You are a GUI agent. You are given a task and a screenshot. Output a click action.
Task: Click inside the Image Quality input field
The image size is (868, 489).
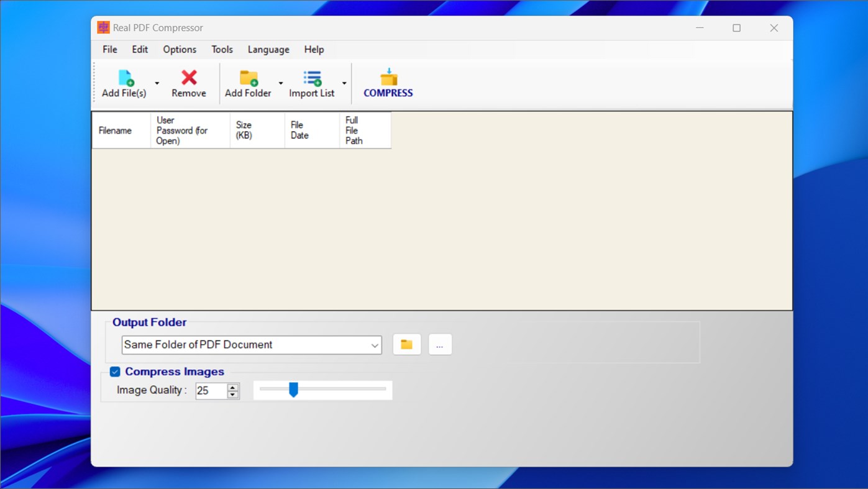click(x=211, y=390)
